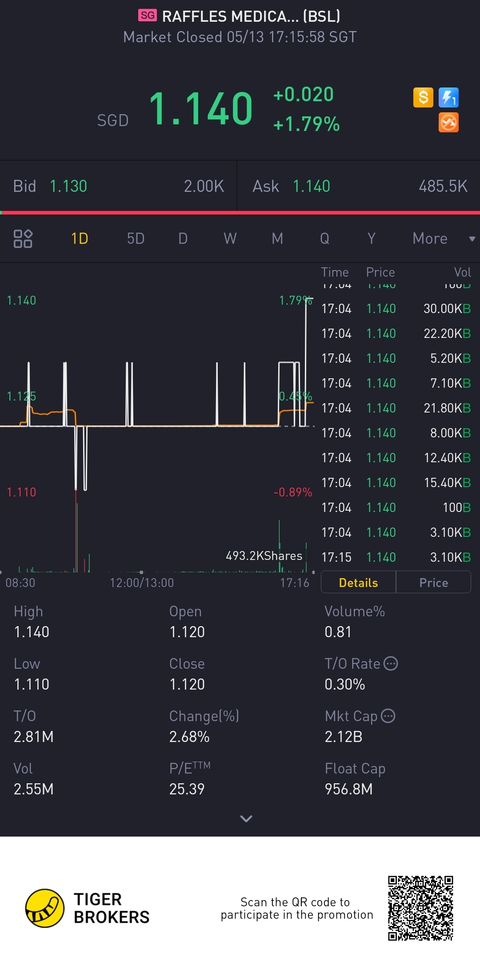
Task: Tap the Vol column header in trades
Action: tap(462, 272)
